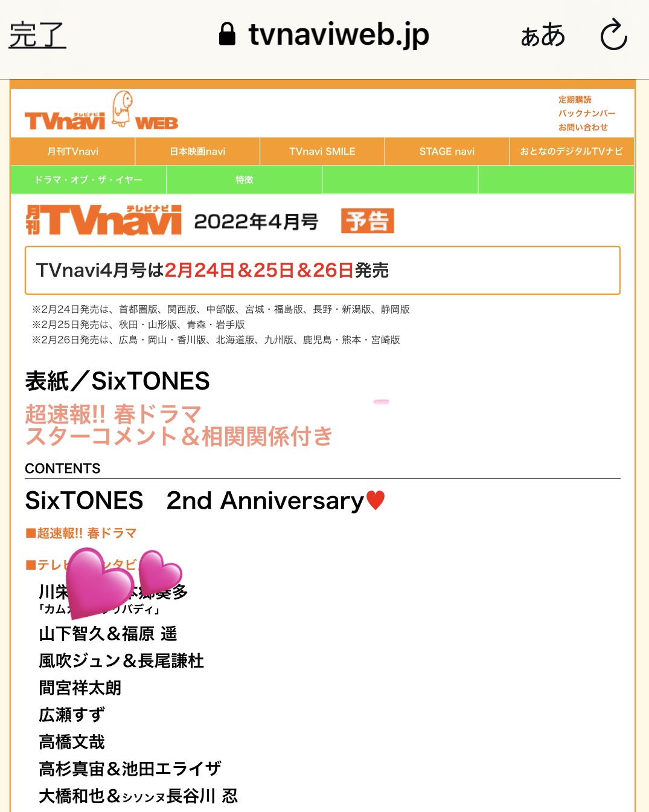
Task: Tap the red heart after Anniversary
Action: (376, 500)
